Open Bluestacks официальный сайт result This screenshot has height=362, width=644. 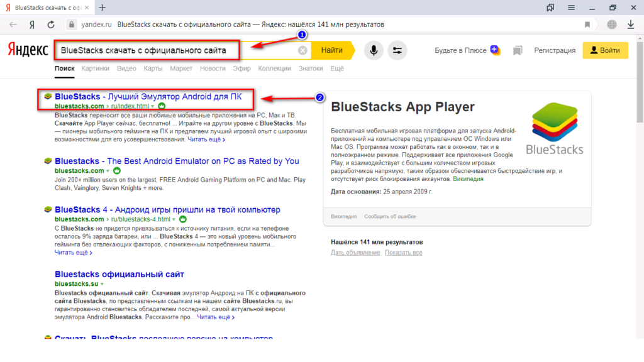click(x=119, y=274)
